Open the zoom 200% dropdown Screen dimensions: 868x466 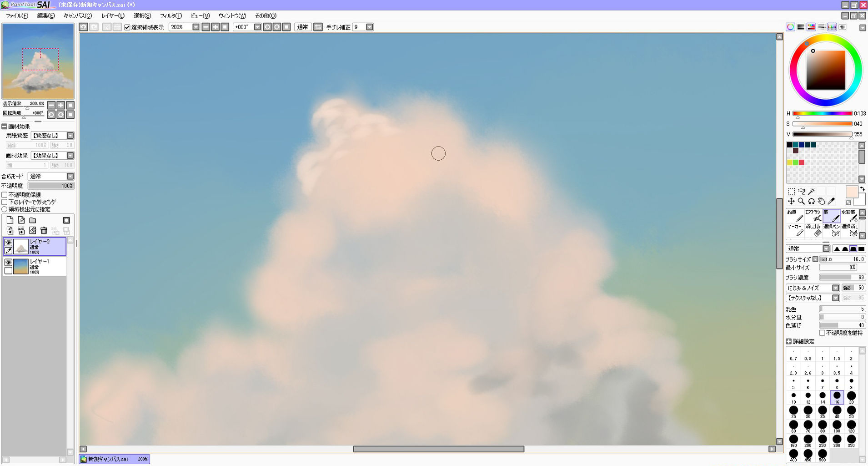(x=196, y=27)
